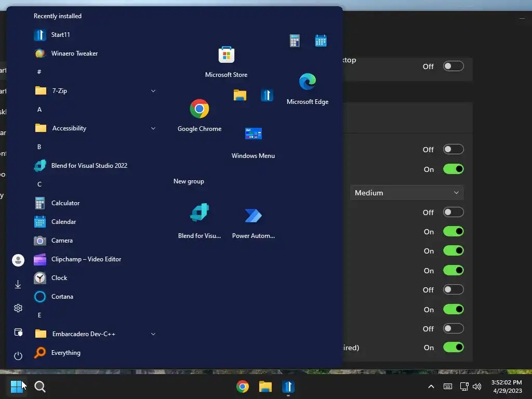Open the Everything search app

pos(57,353)
